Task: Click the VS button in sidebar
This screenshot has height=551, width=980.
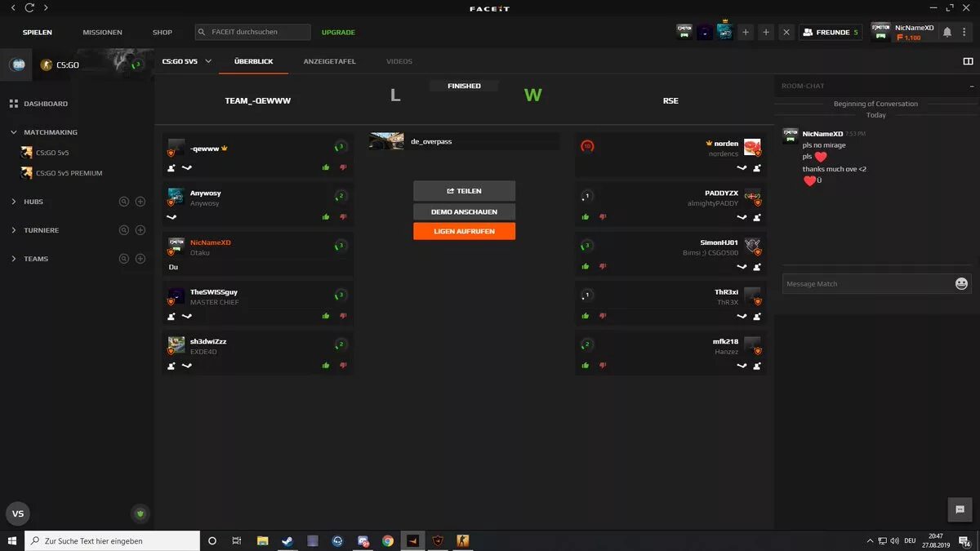Action: point(18,513)
